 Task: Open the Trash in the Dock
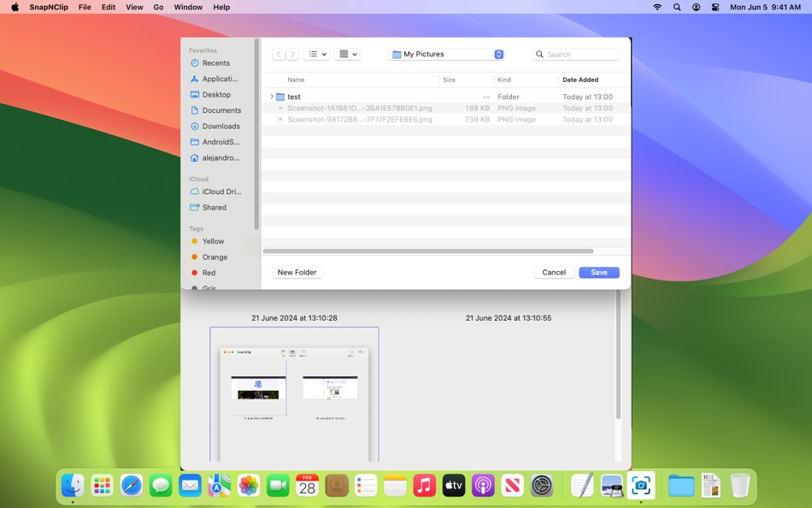point(740,486)
